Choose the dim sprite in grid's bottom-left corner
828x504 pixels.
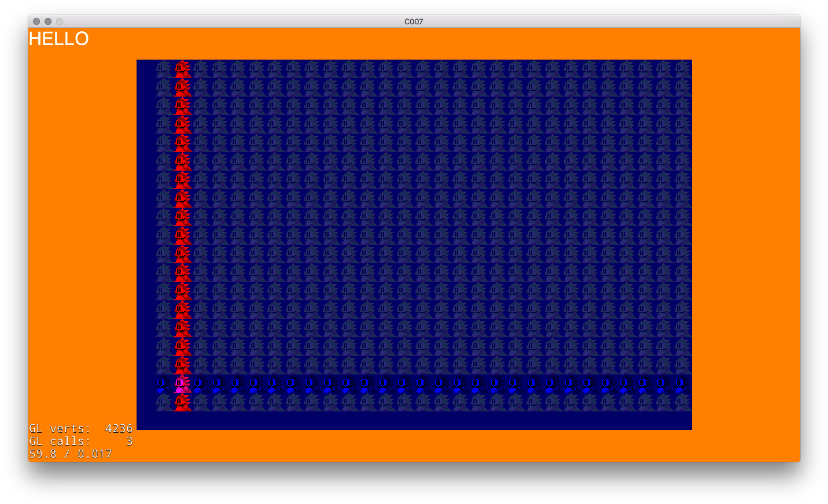[163, 402]
